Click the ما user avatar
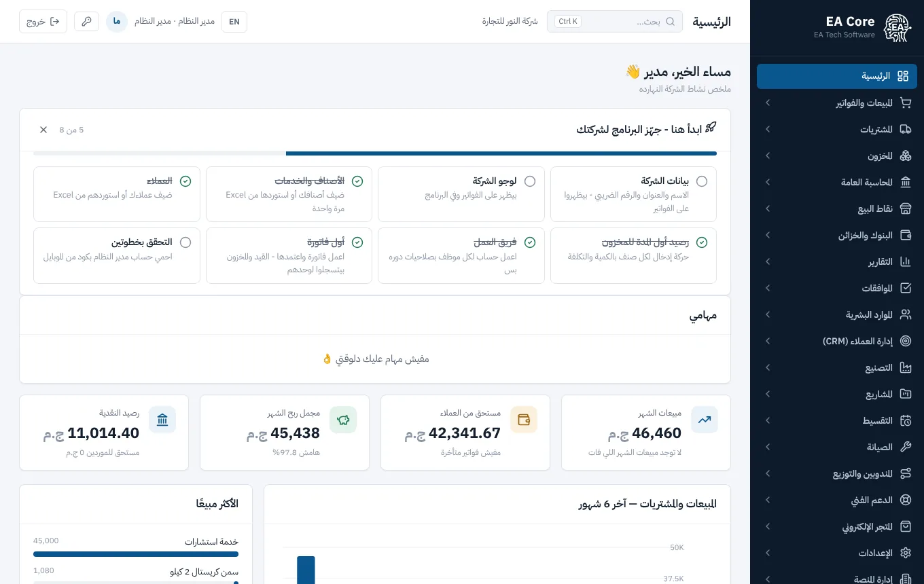924x584 pixels. 117,22
